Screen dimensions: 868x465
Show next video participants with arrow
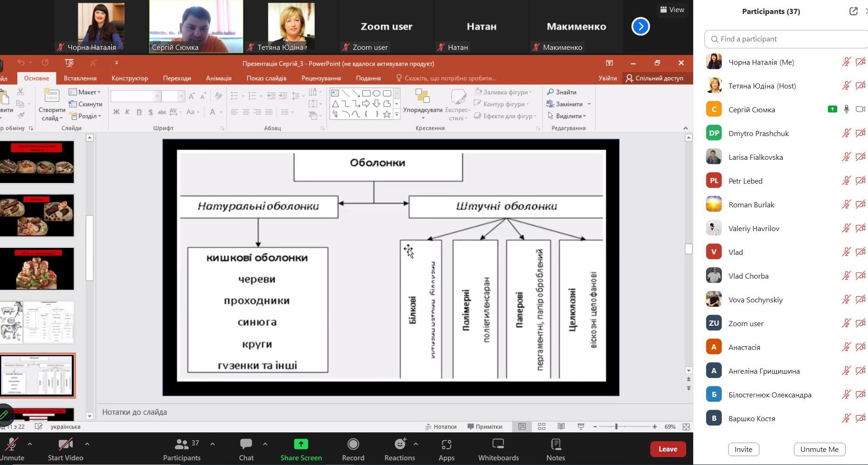pos(640,27)
